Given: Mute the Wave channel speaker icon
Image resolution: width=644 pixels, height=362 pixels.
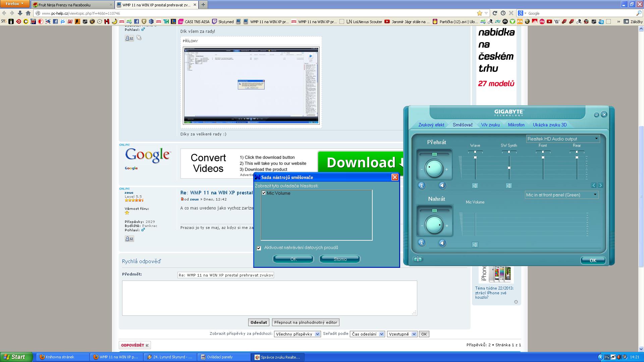Looking at the screenshot, I should [x=475, y=186].
